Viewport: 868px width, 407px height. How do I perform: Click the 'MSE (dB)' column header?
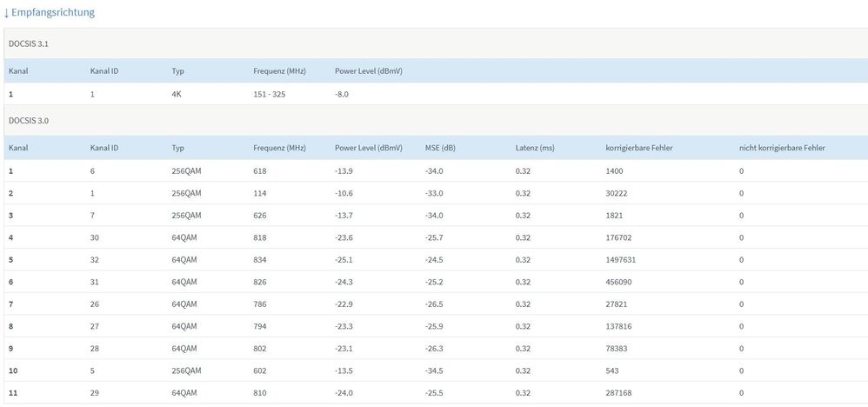coord(440,148)
